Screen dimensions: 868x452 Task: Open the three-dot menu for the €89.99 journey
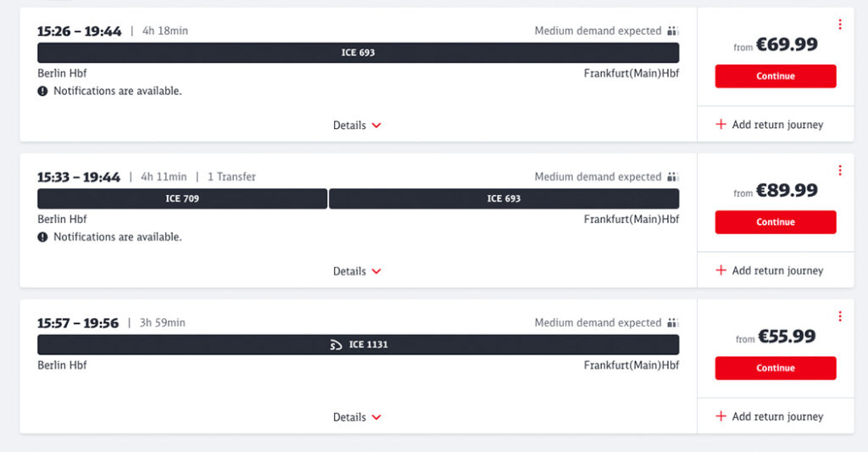(840, 170)
